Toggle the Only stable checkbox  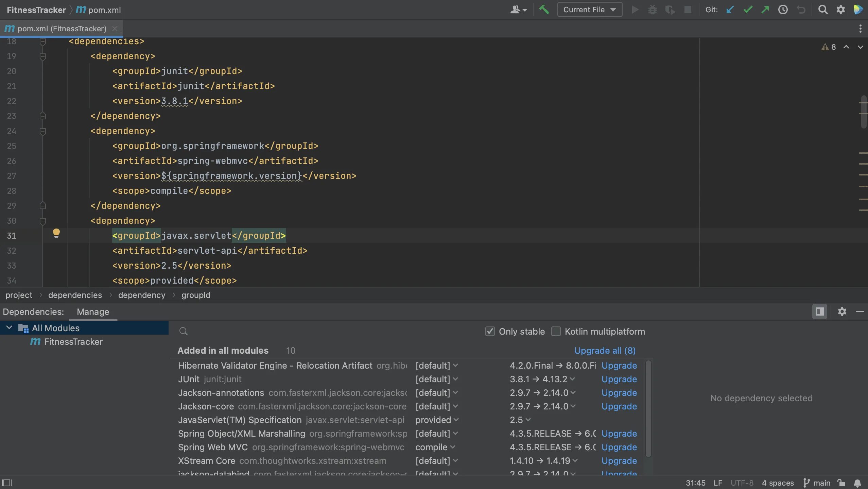[x=490, y=331]
